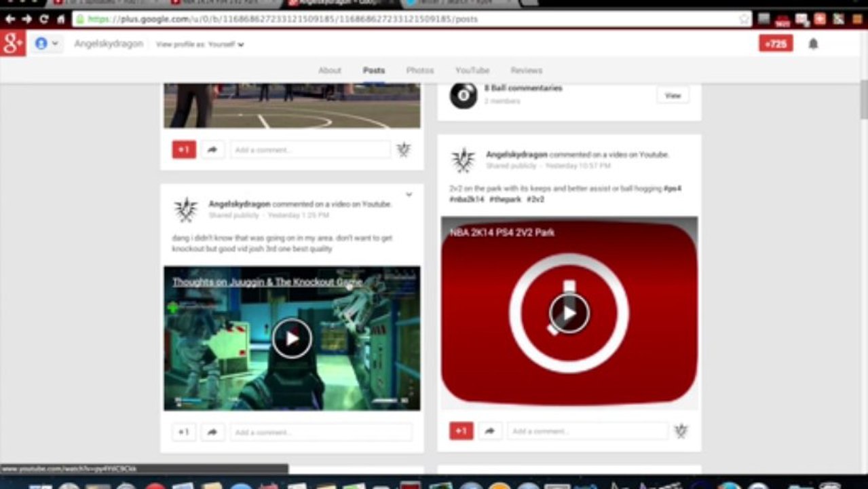Open 'Thoughts on Juuggin & The Knockout Game' title
The height and width of the screenshot is (489, 868).
pos(267,282)
